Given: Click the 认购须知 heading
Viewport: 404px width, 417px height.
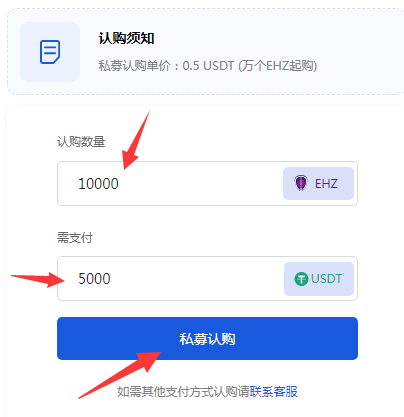Looking at the screenshot, I should [x=126, y=38].
